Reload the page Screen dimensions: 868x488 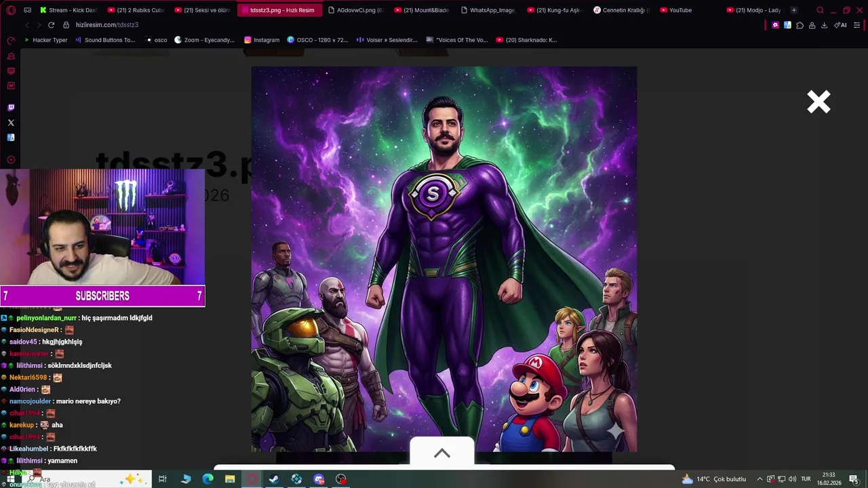pyautogui.click(x=51, y=25)
